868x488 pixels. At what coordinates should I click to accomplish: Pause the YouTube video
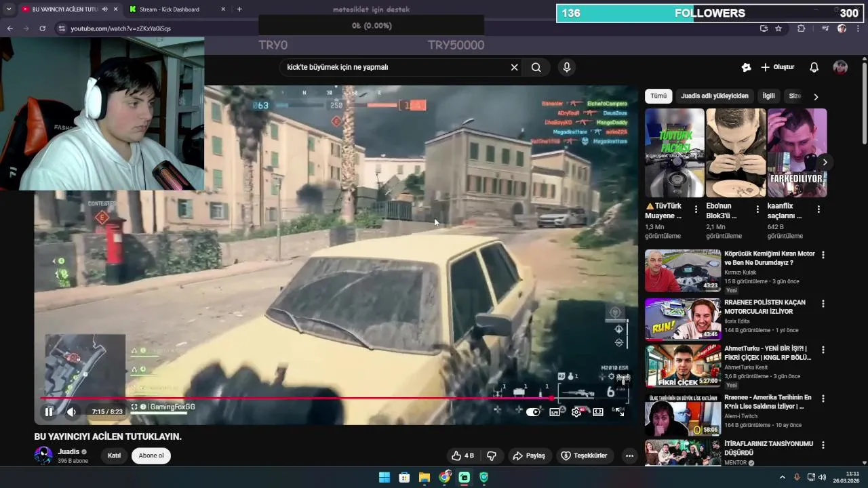(49, 411)
